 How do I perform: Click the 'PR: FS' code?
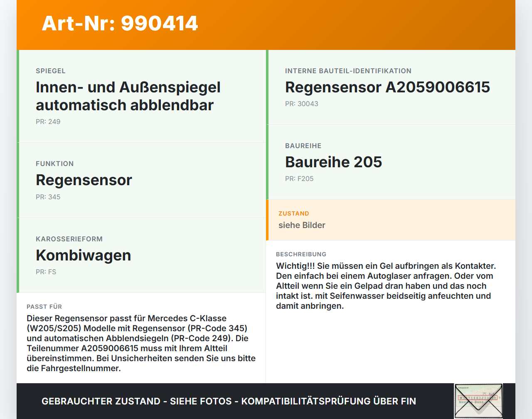(46, 272)
